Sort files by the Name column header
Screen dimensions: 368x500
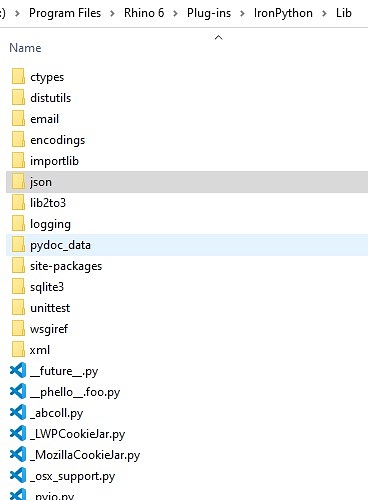click(x=25, y=48)
